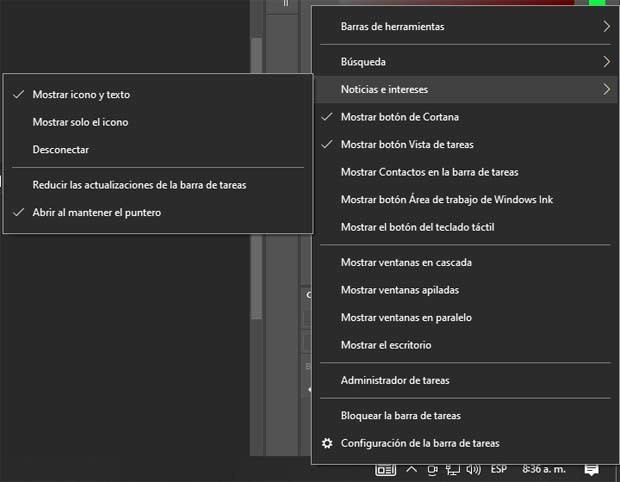Choose Mostrar ventanas apiladas
Image resolution: width=620 pixels, height=482 pixels.
pyautogui.click(x=465, y=290)
